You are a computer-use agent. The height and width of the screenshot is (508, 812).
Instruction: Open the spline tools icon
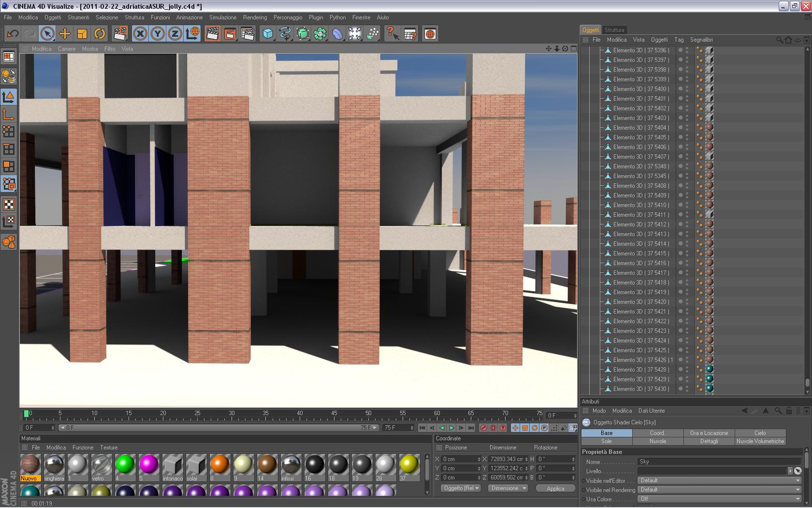(x=285, y=34)
